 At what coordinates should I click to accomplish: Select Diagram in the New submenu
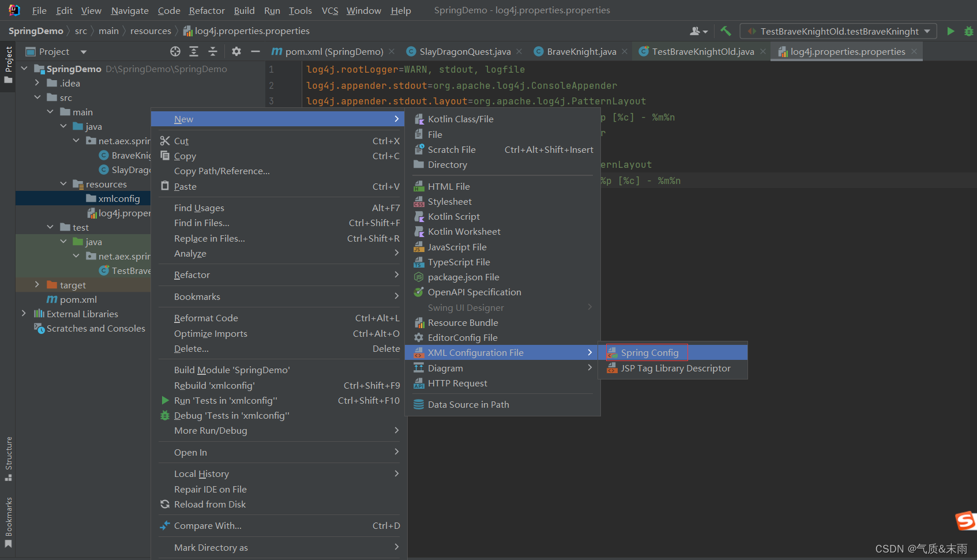click(502, 368)
